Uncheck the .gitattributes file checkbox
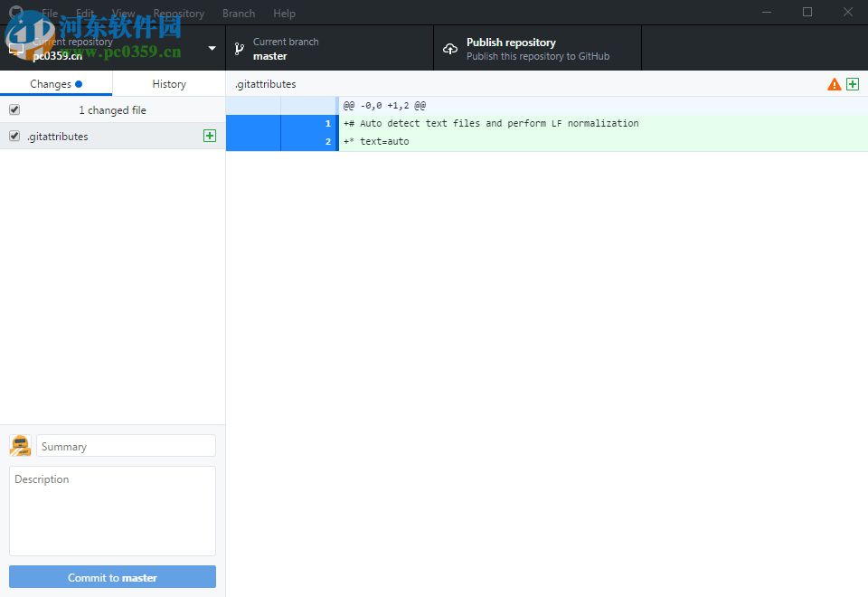Viewport: 868px width, 597px height. click(13, 136)
